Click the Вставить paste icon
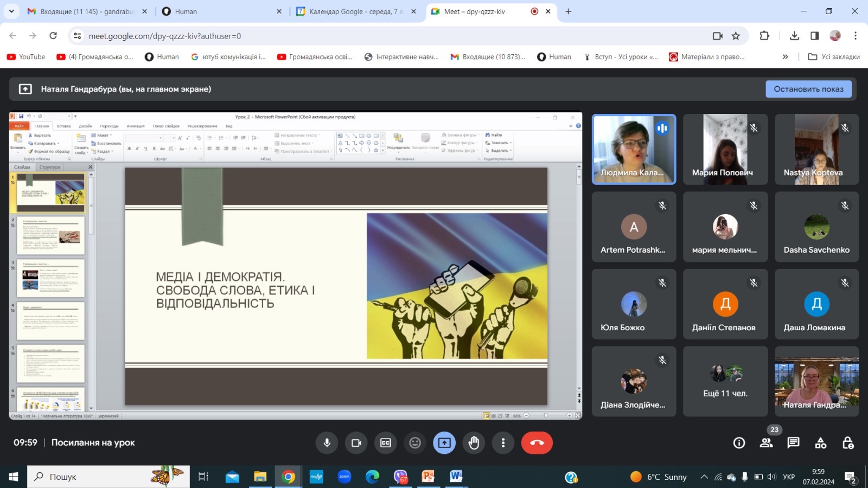868x488 pixels. 18,138
